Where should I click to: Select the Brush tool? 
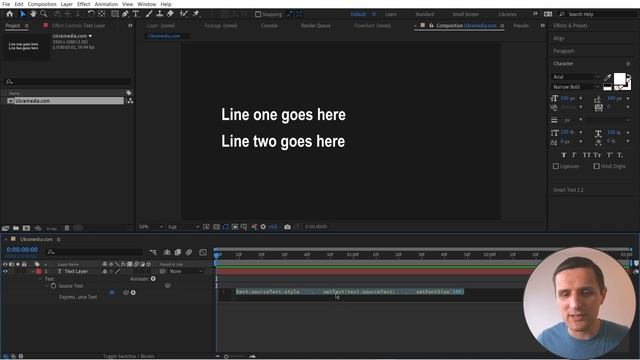pos(149,14)
